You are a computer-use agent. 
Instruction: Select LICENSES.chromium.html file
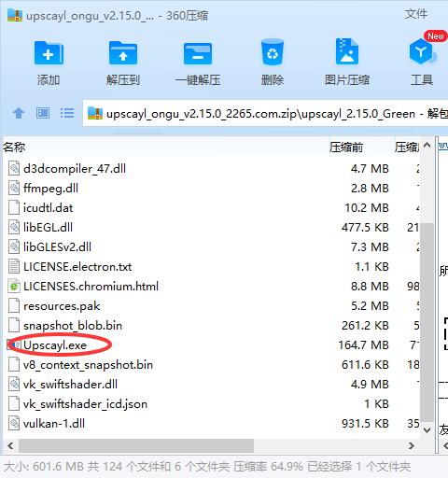pos(91,287)
